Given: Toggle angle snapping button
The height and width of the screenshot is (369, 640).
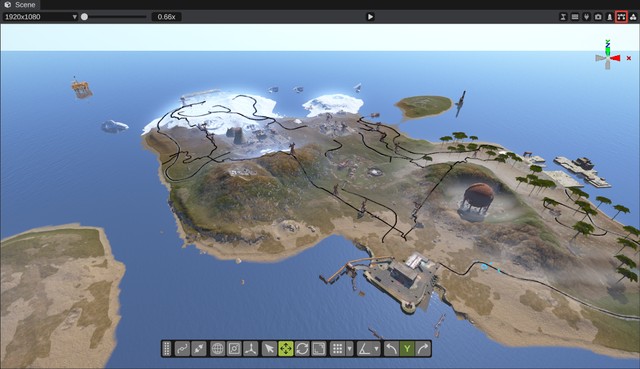Looking at the screenshot, I should [364, 349].
